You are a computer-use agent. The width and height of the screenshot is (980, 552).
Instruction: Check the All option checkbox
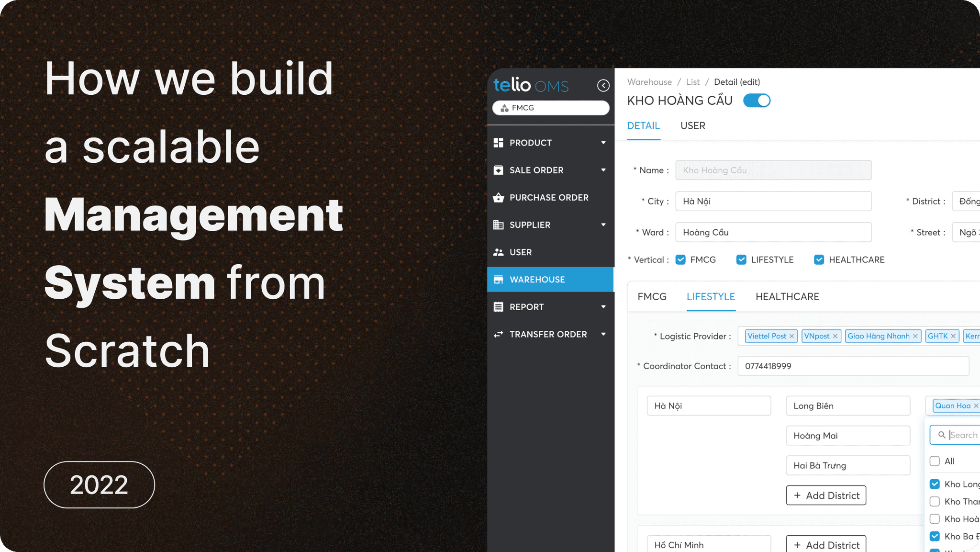(935, 461)
